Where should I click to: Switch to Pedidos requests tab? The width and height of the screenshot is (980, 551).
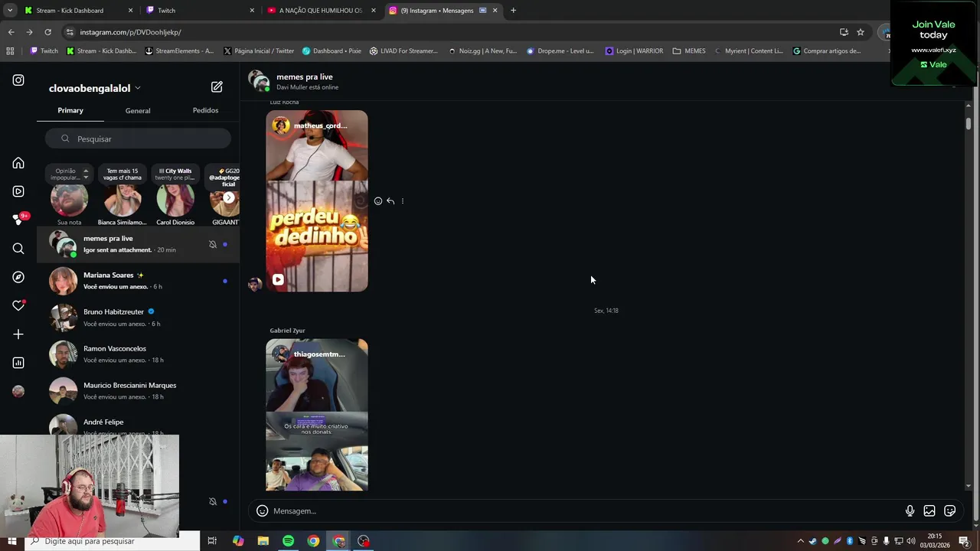click(205, 110)
